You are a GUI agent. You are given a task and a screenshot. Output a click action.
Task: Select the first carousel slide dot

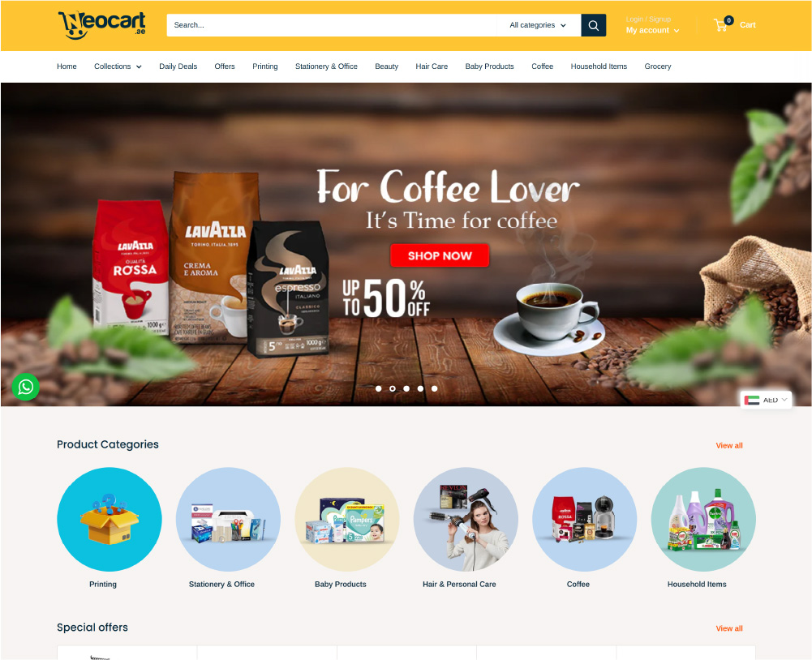pyautogui.click(x=379, y=388)
